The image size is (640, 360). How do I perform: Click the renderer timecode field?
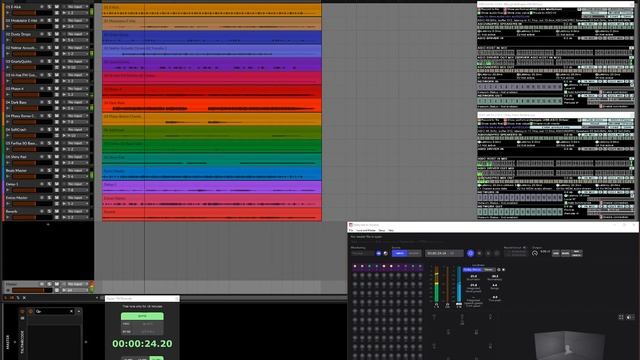(x=444, y=253)
